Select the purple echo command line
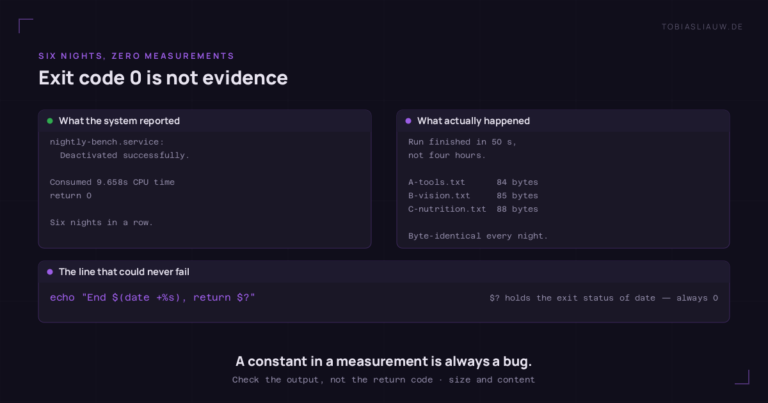The height and width of the screenshot is (403, 768). [152, 298]
